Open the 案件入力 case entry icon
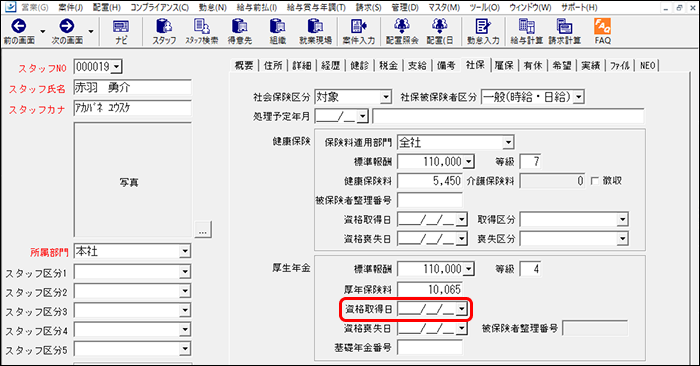Viewport: 700px width, 366px height. (358, 31)
